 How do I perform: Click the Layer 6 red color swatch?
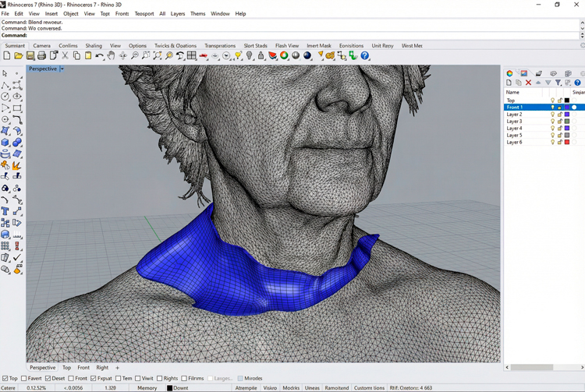click(567, 143)
